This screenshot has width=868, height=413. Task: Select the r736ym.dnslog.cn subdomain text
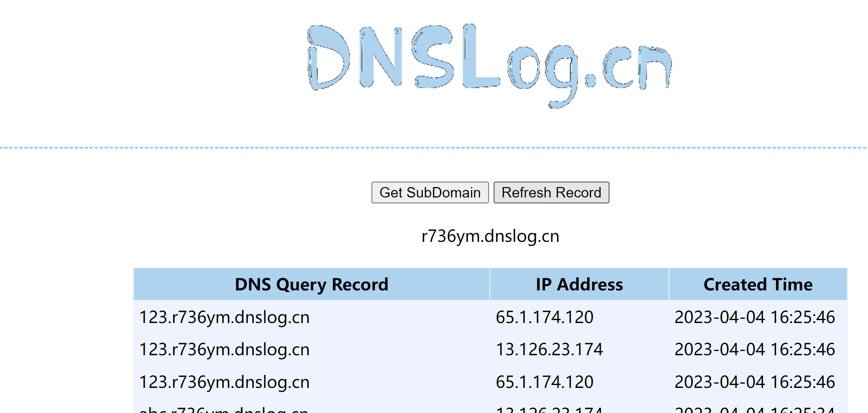coord(490,236)
